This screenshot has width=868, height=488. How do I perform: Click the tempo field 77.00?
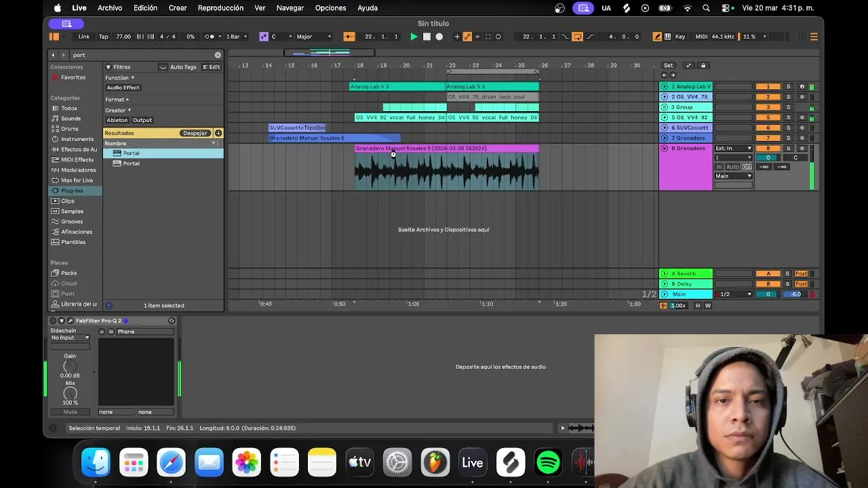[x=123, y=37]
